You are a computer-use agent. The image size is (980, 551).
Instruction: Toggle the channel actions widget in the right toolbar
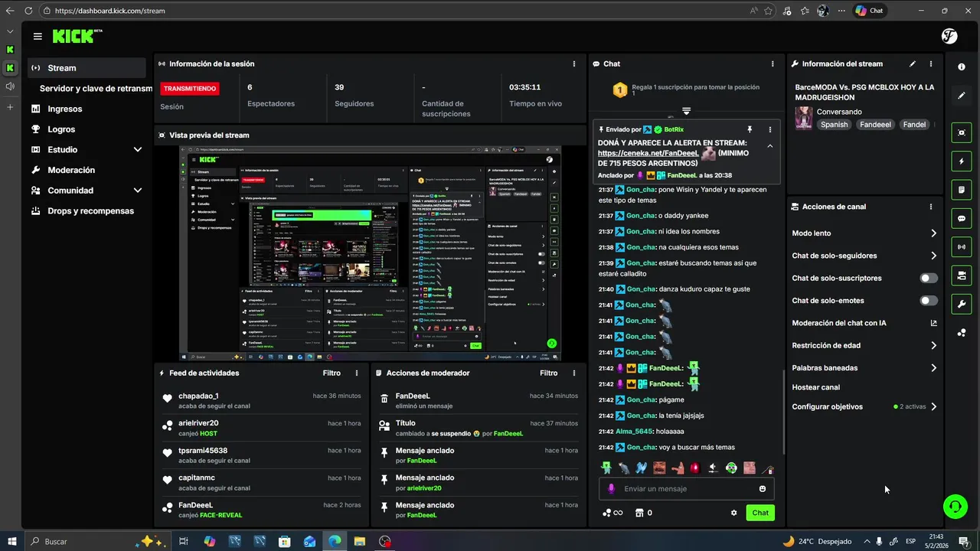pos(962,275)
